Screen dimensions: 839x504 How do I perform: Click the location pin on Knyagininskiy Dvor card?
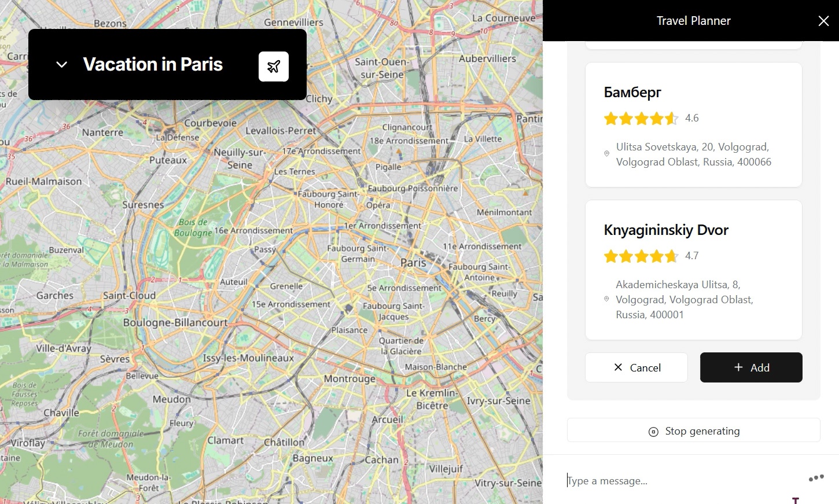click(606, 299)
